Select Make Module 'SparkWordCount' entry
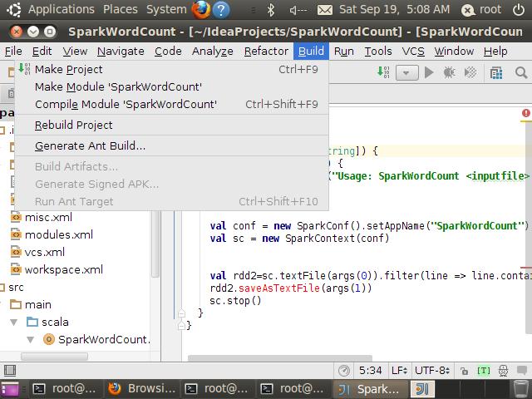Viewport: 532px width, 399px height. tap(171, 86)
